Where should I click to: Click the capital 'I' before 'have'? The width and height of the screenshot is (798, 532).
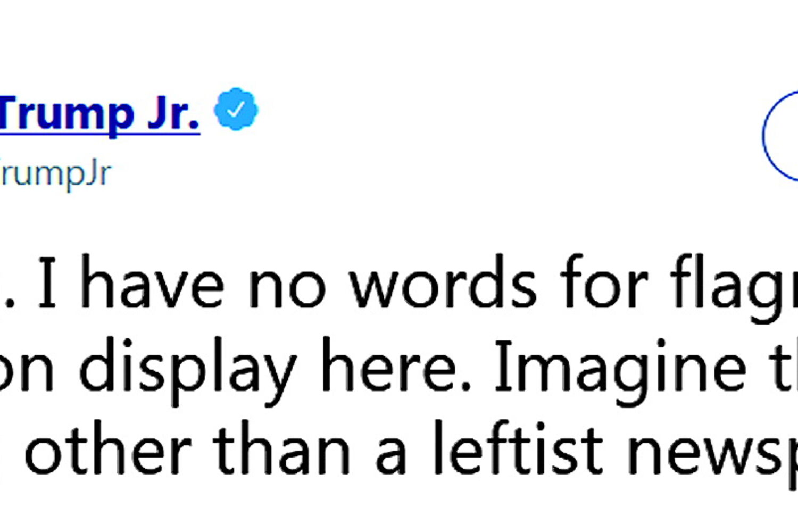(48, 284)
